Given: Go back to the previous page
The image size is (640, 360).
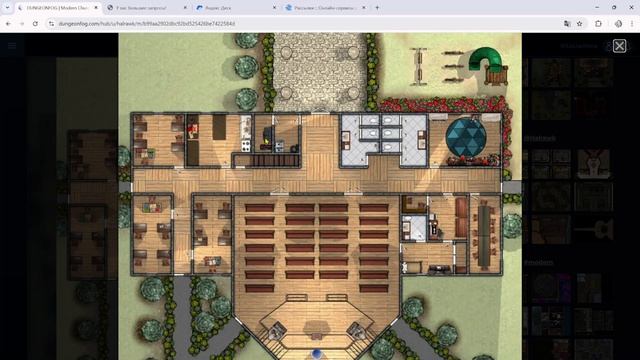Looking at the screenshot, I should pos(8,24).
